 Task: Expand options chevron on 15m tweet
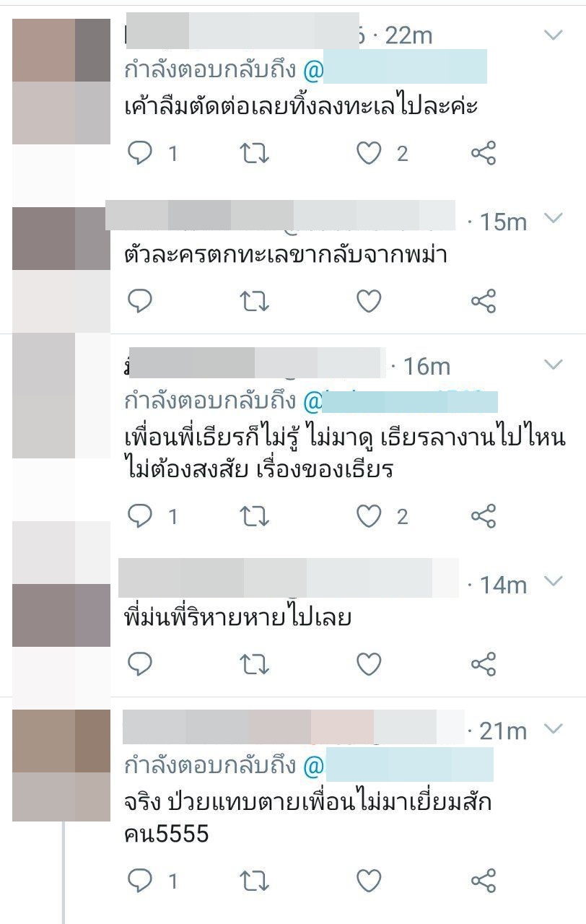coord(553,219)
